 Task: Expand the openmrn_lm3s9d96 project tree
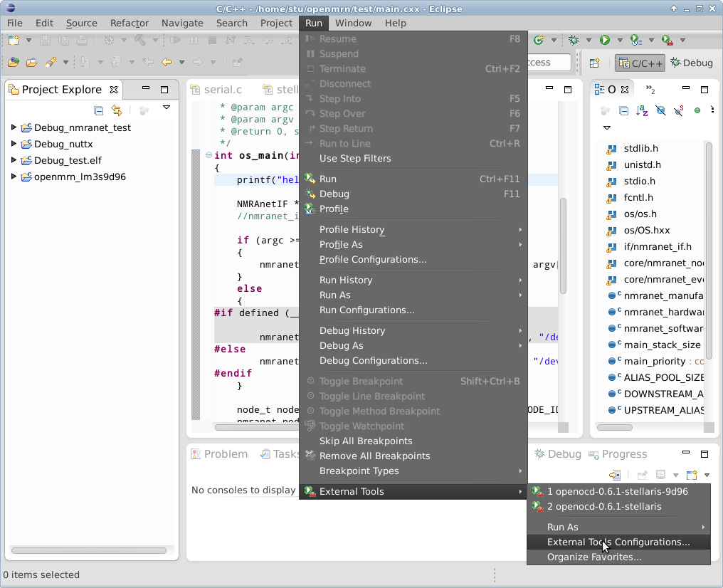coord(14,177)
